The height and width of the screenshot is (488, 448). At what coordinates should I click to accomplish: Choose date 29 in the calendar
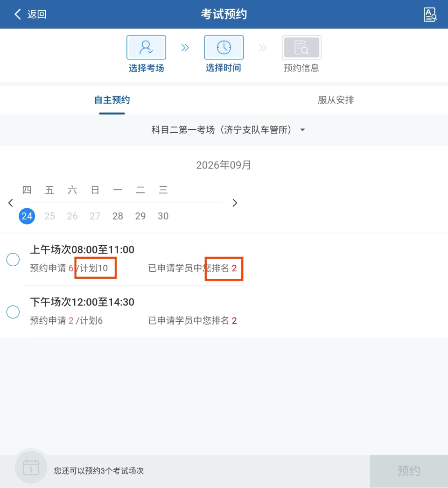(x=140, y=216)
